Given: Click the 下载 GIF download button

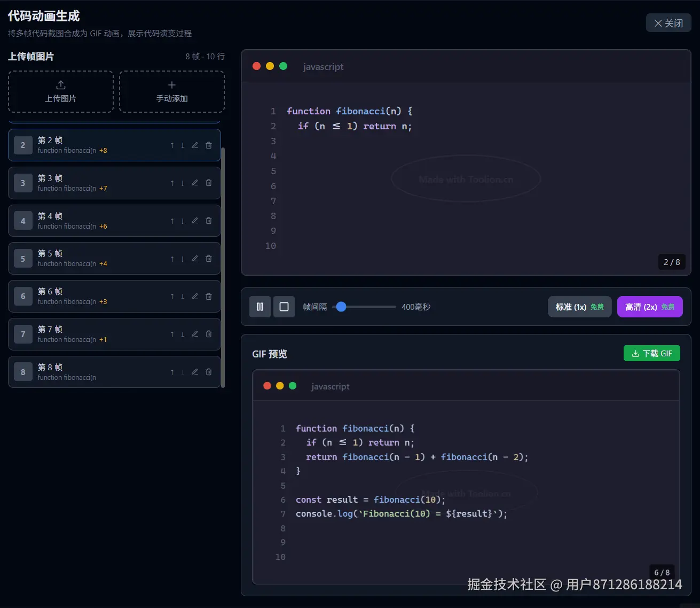Looking at the screenshot, I should (x=652, y=353).
